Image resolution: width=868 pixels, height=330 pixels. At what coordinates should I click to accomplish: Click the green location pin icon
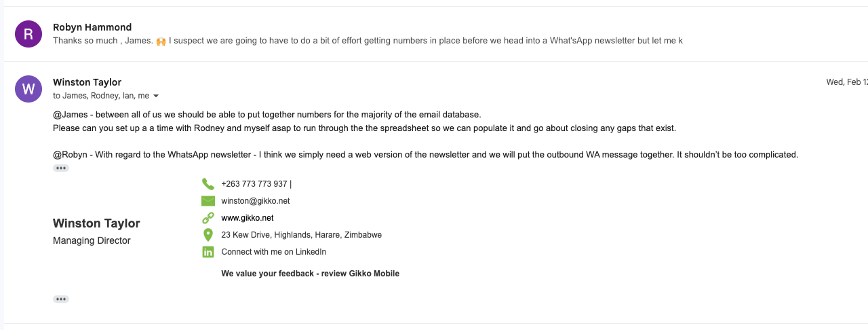208,235
